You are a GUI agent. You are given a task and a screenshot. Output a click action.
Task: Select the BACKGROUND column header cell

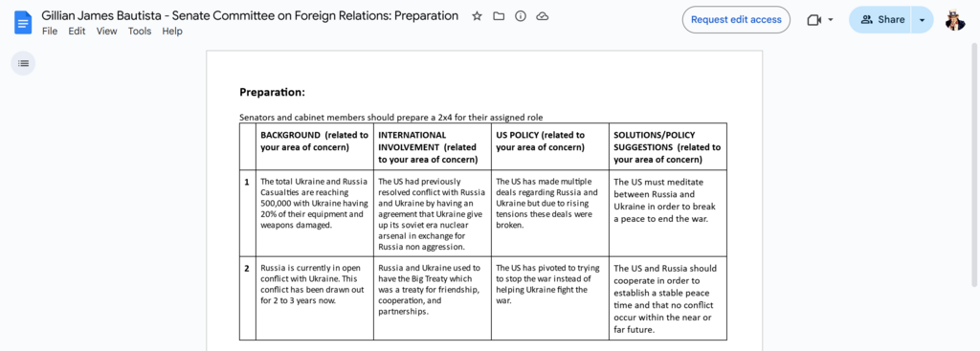(314, 146)
